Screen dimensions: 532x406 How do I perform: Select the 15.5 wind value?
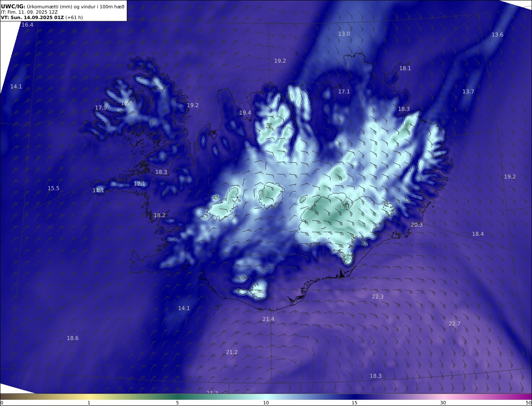pyautogui.click(x=54, y=188)
